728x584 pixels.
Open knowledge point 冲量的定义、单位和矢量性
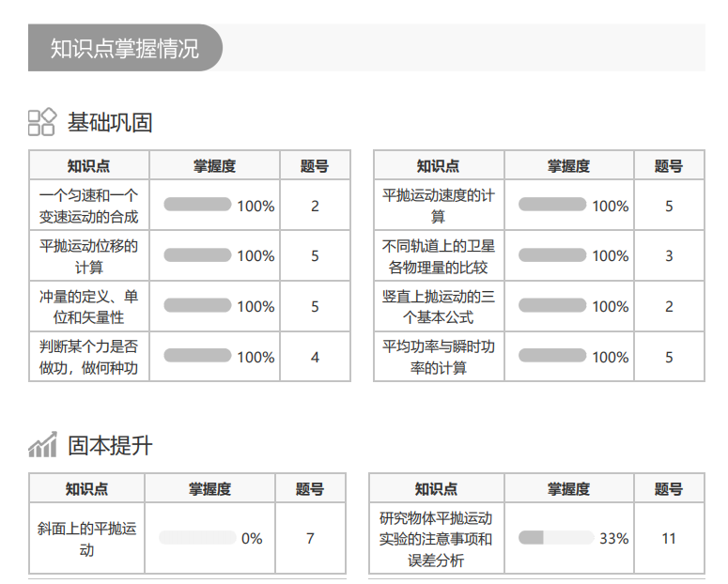point(89,307)
